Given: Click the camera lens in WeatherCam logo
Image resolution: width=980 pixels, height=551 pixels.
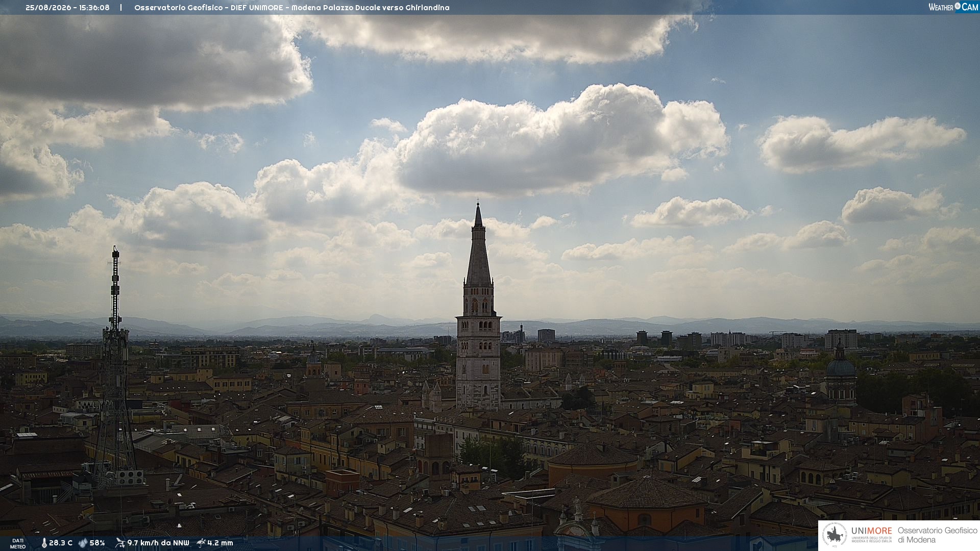Looking at the screenshot, I should click(x=958, y=6).
